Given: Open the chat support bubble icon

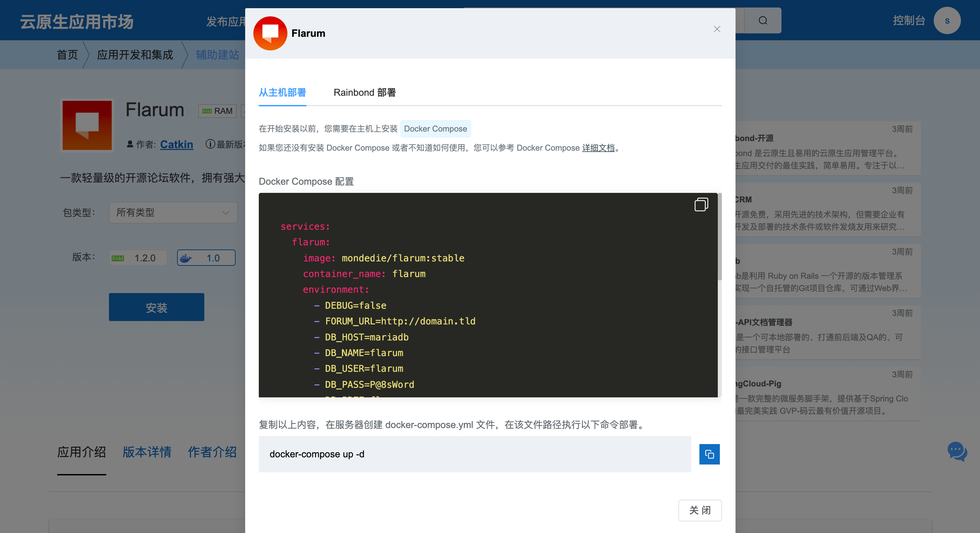Looking at the screenshot, I should (x=957, y=452).
